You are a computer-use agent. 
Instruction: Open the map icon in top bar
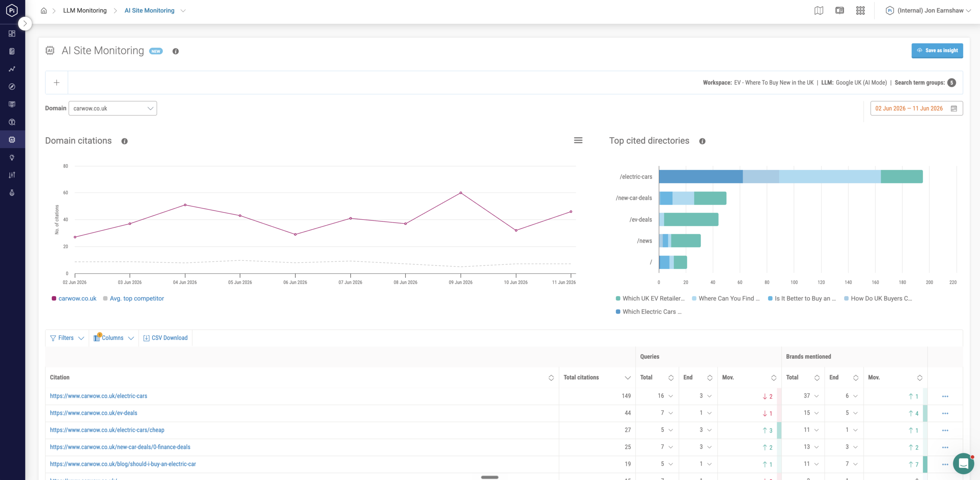tap(819, 11)
